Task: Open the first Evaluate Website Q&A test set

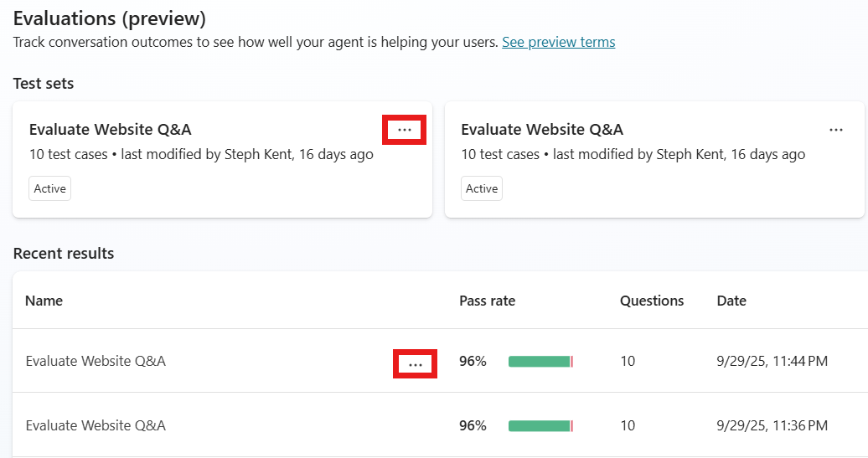Action: point(111,130)
